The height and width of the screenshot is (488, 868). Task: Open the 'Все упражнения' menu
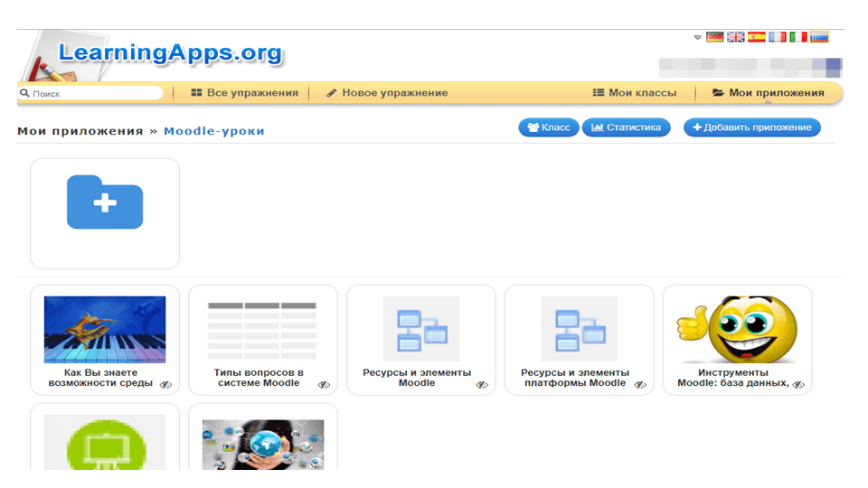click(x=245, y=93)
